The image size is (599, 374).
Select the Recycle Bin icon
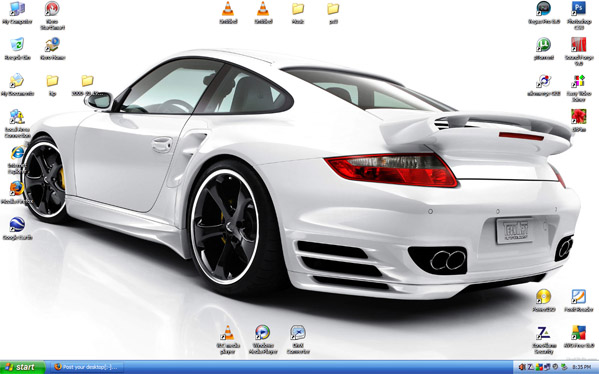[x=17, y=49]
